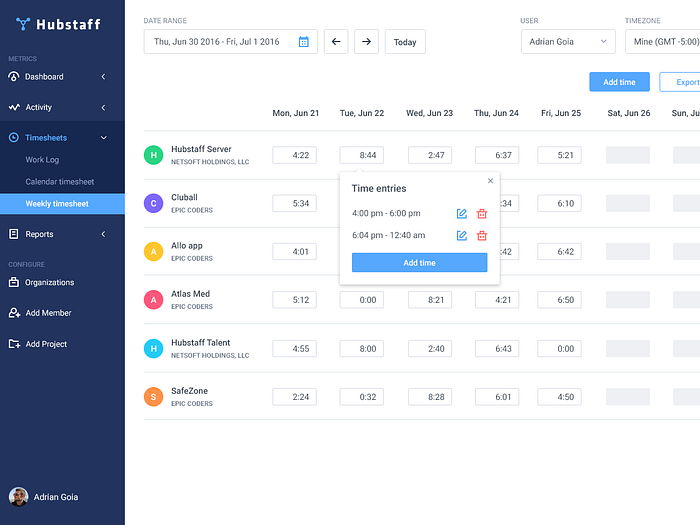Click the top Add time button
700x525 pixels.
coord(619,82)
